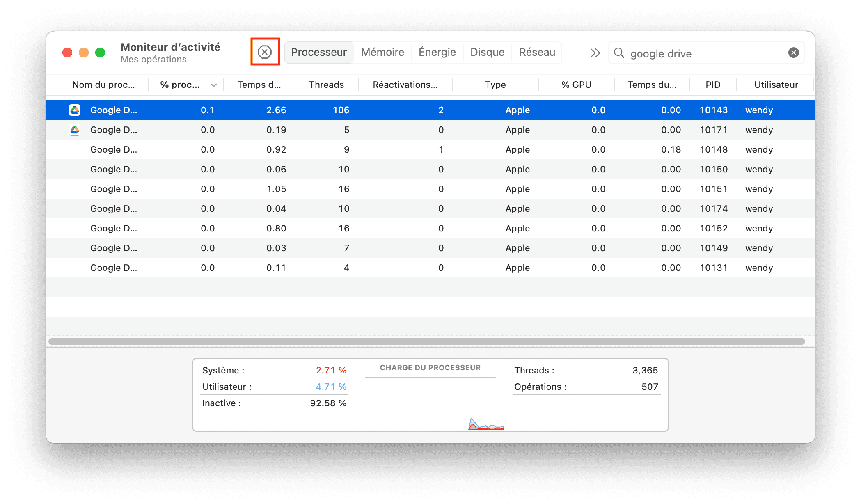
Task: Click the search field containing google drive
Action: pyautogui.click(x=706, y=53)
